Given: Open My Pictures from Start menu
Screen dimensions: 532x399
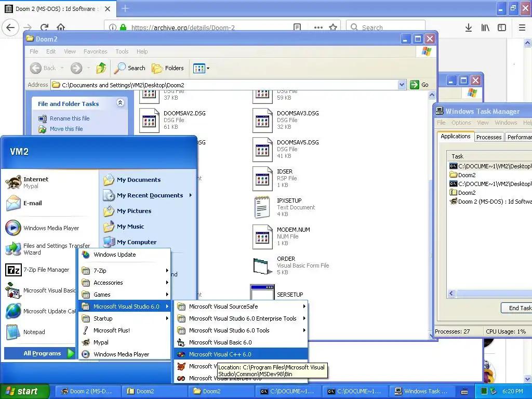Looking at the screenshot, I should [x=148, y=211].
